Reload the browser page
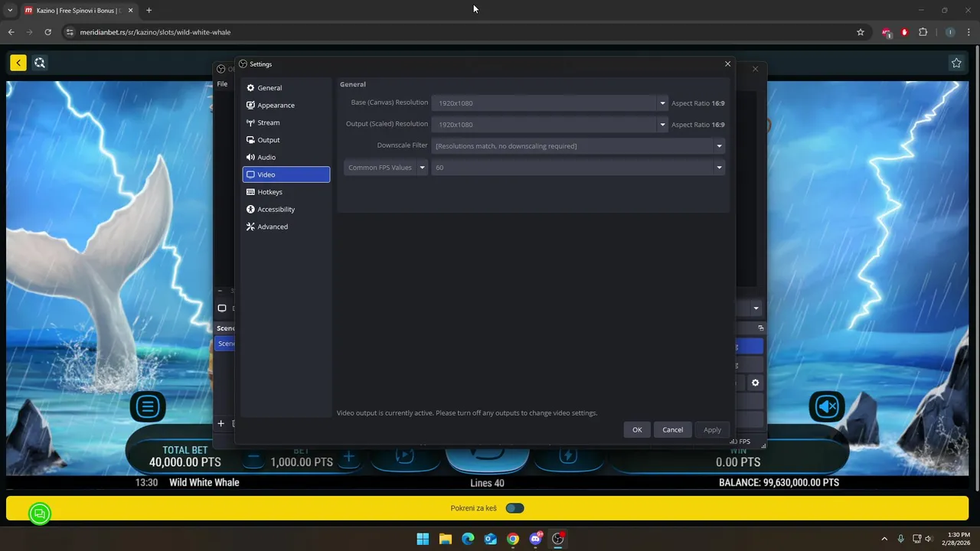The height and width of the screenshot is (551, 980). point(47,32)
